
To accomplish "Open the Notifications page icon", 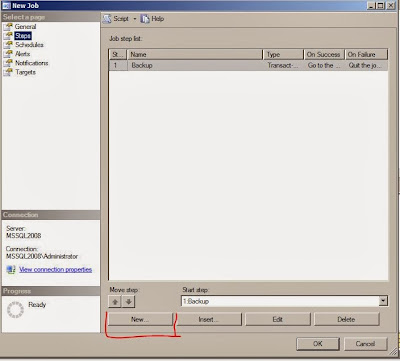I will click(8, 63).
